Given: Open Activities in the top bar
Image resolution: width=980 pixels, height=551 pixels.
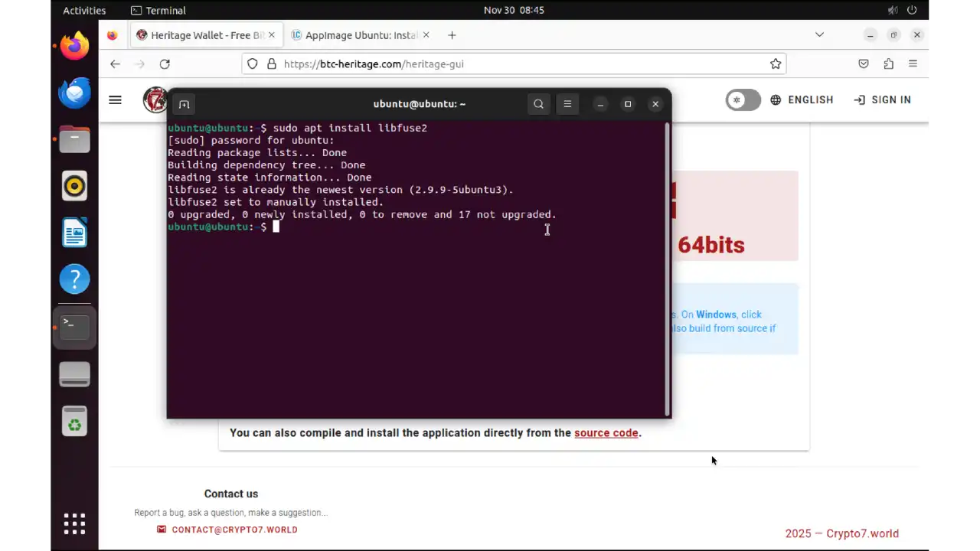Looking at the screenshot, I should coord(84,10).
